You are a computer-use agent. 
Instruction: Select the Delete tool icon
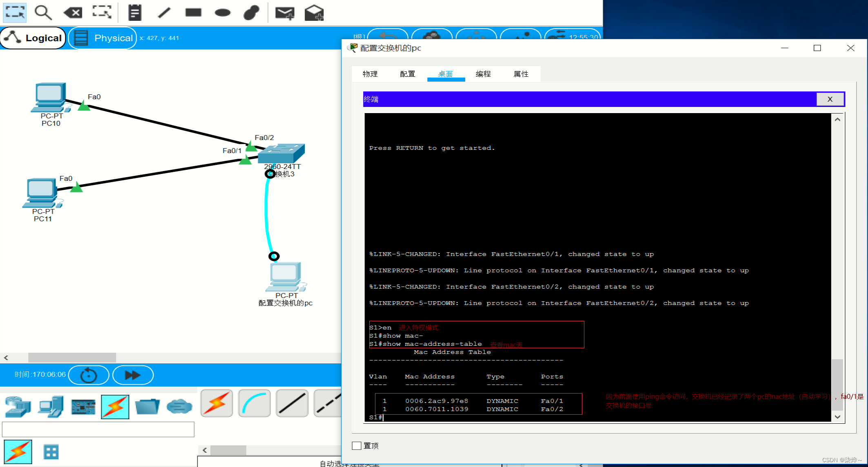coord(73,13)
